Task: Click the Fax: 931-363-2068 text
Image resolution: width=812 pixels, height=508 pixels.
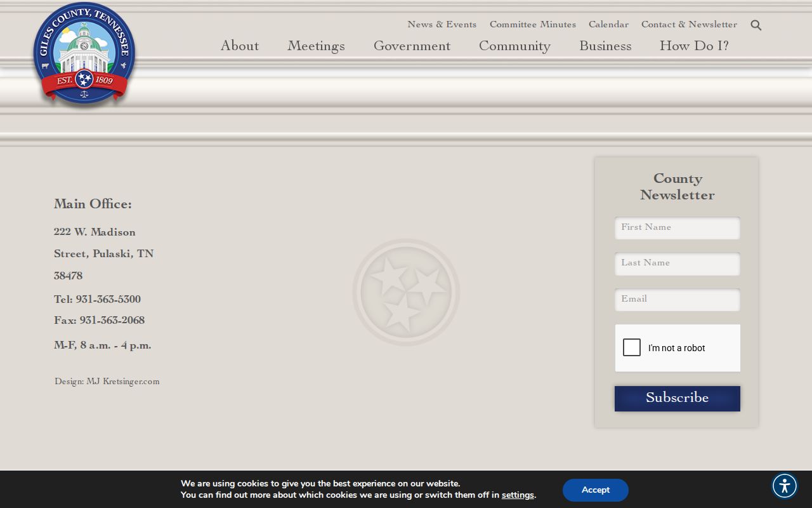Action: click(x=99, y=320)
